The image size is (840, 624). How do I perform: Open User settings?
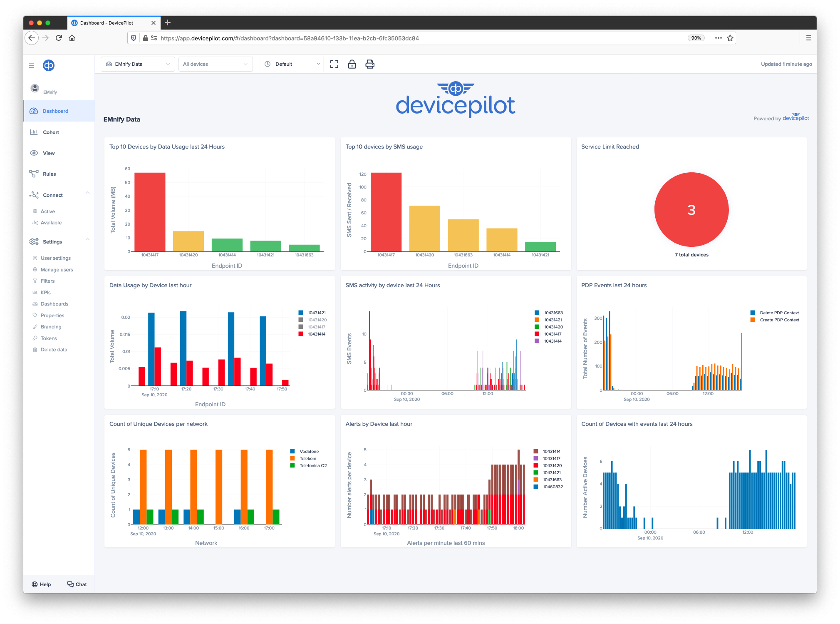pyautogui.click(x=55, y=258)
